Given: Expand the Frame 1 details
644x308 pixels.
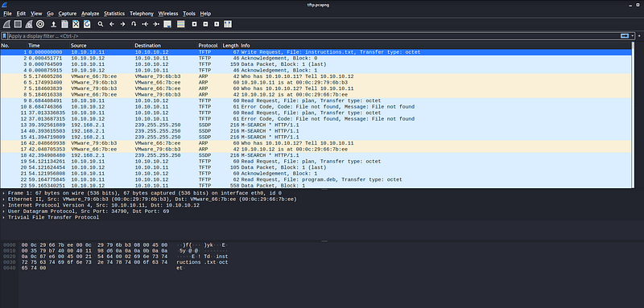Looking at the screenshot, I should click(x=4, y=193).
